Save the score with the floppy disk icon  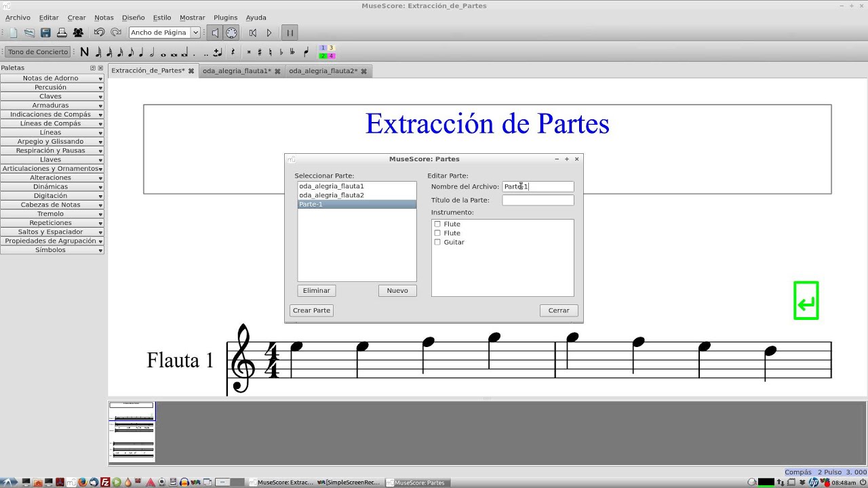click(45, 33)
